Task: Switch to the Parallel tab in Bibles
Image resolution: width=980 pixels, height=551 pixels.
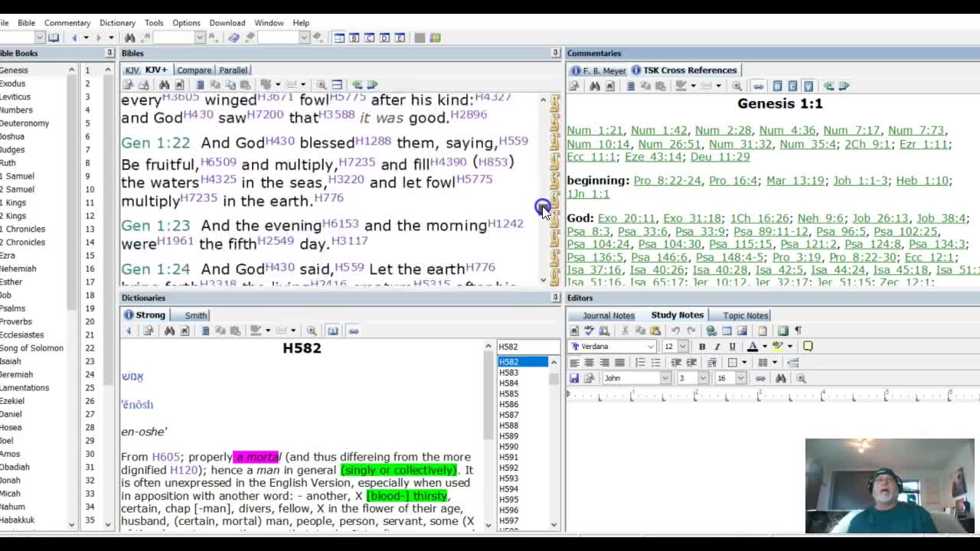Action: (x=233, y=70)
